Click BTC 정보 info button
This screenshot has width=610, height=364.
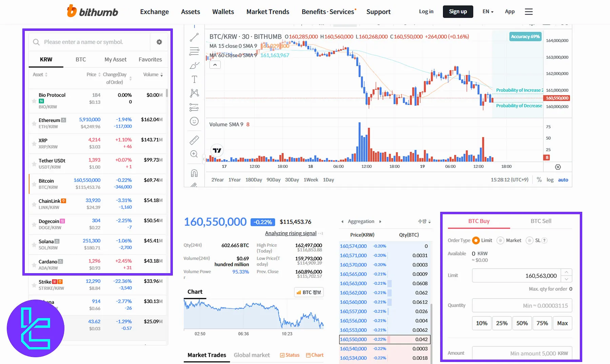coord(309,292)
